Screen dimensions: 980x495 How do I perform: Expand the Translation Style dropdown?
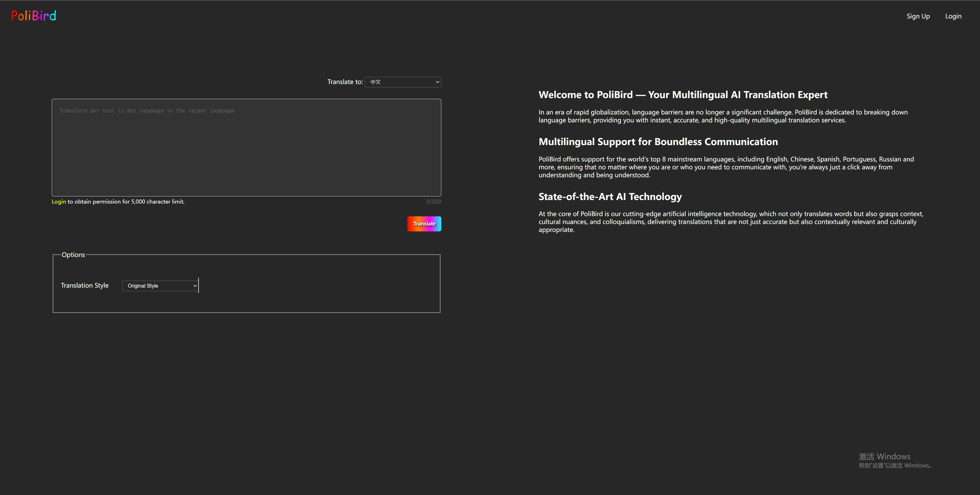pos(160,286)
